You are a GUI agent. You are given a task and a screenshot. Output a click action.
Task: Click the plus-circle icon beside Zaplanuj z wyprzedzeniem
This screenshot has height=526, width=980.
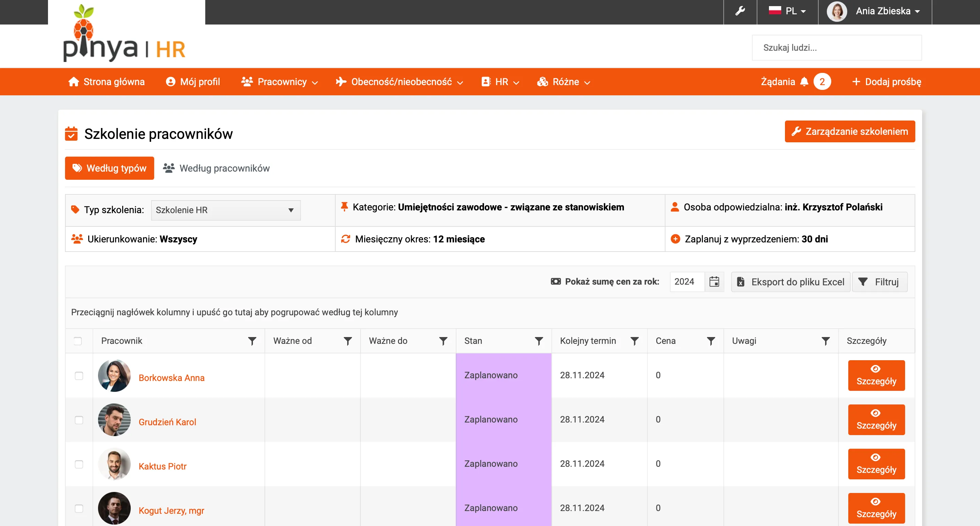pyautogui.click(x=675, y=239)
